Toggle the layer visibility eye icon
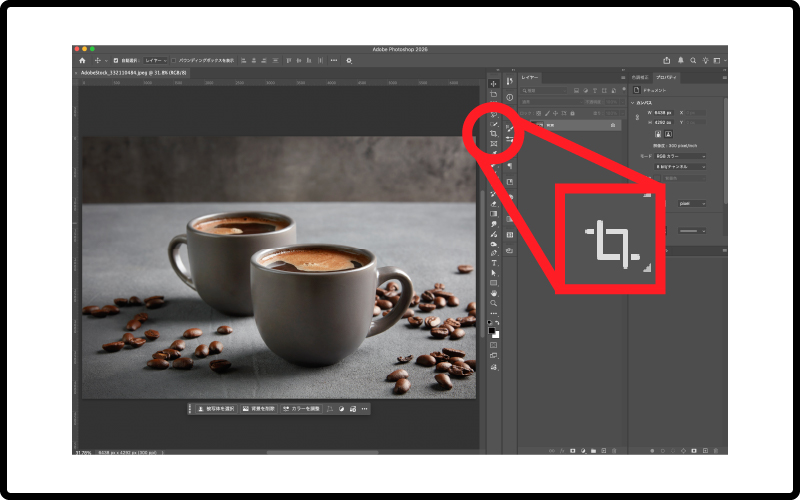The height and width of the screenshot is (500, 800). click(524, 125)
